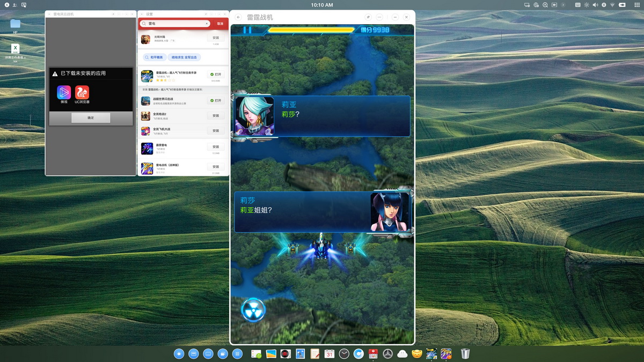The image size is (644, 362).
Task: Click the 全民枪战2 app icon
Action: (x=145, y=116)
